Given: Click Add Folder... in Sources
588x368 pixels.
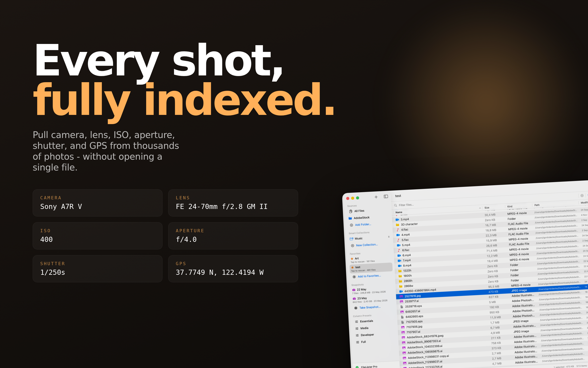Looking at the screenshot, I should pos(360,225).
